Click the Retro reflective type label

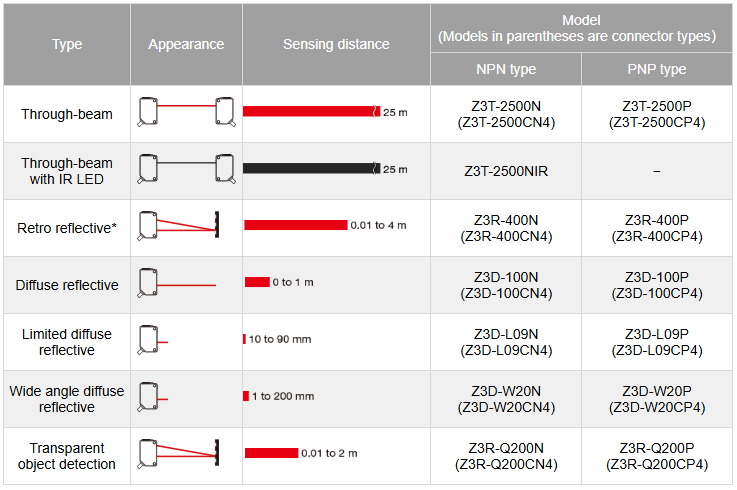[x=67, y=228]
